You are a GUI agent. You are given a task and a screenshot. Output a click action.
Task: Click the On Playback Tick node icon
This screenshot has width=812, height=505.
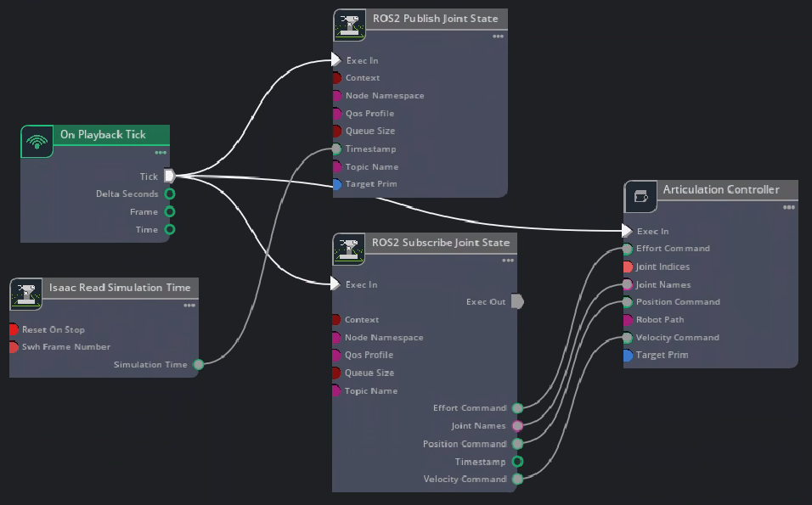pos(37,142)
